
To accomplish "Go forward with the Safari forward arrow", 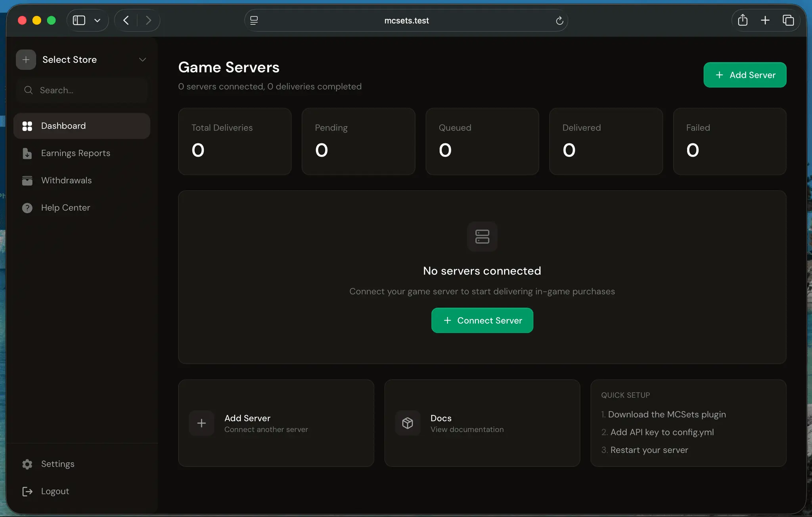I will [148, 20].
